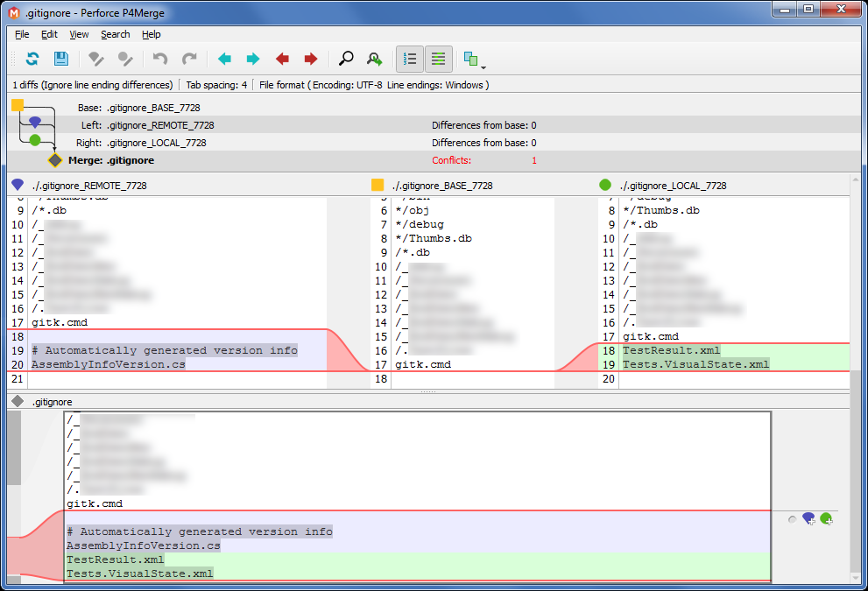Redo the change via toolbar arrow
This screenshot has width=868, height=591.
189,59
